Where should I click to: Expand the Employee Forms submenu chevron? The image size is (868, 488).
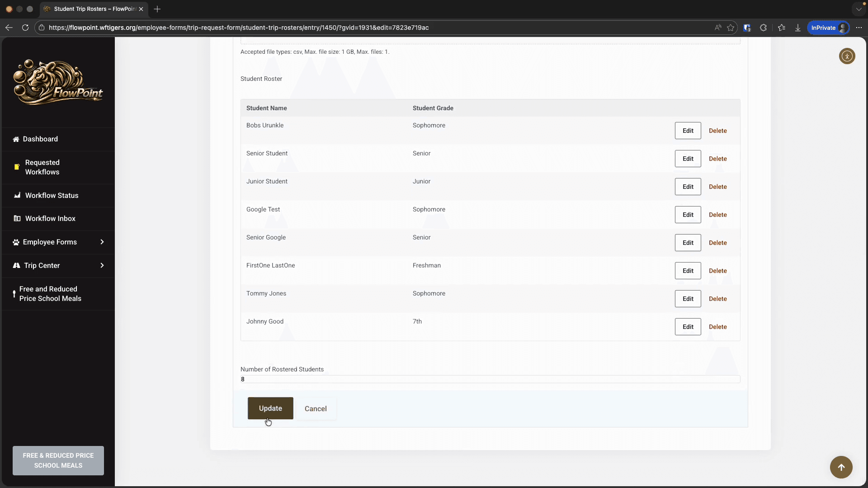[x=102, y=242]
